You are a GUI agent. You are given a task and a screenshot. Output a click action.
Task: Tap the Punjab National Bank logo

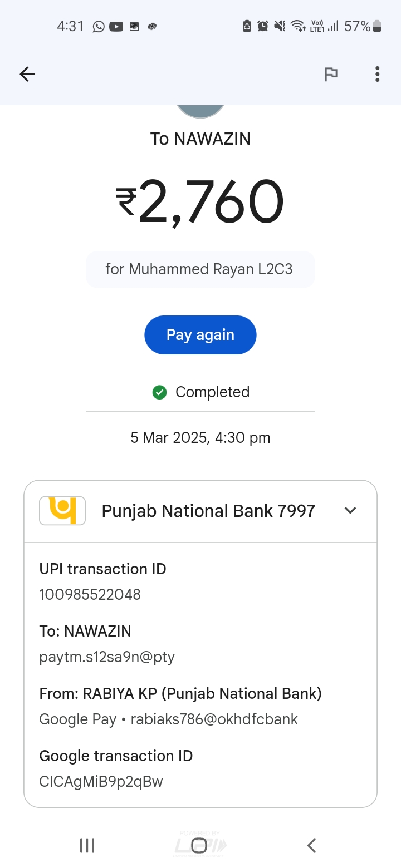point(62,511)
